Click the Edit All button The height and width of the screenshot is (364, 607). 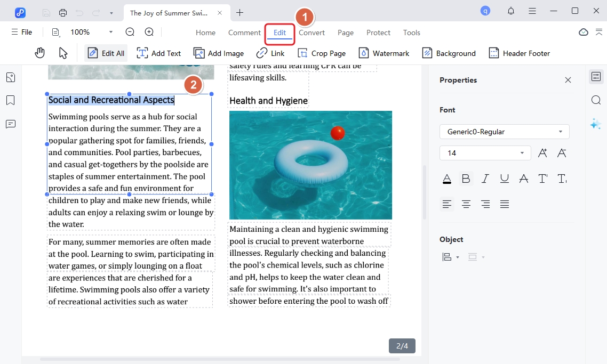coord(106,53)
